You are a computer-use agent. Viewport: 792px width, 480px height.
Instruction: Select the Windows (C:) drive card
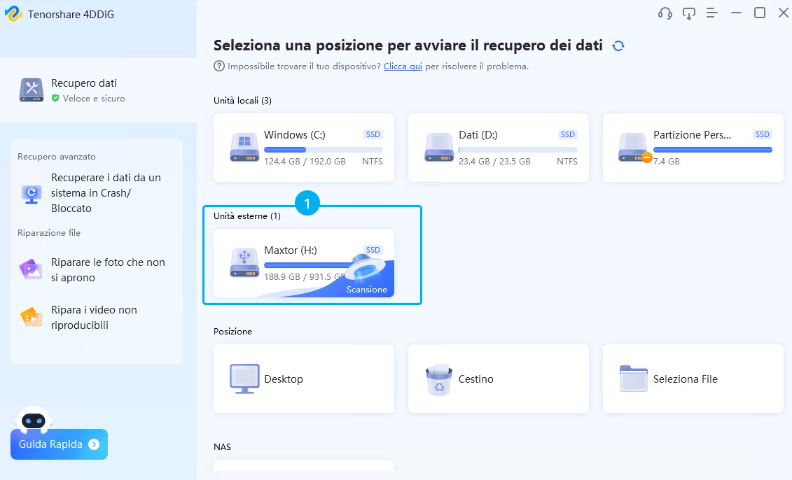[304, 148]
